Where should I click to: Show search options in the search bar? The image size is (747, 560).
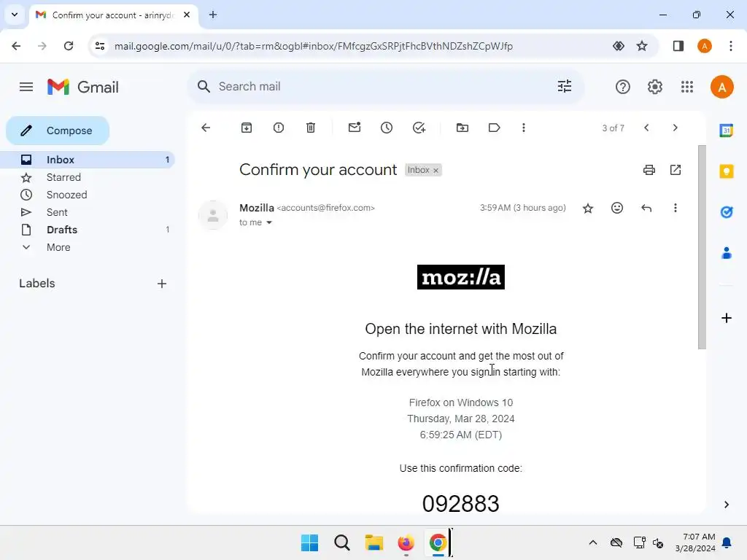point(565,86)
